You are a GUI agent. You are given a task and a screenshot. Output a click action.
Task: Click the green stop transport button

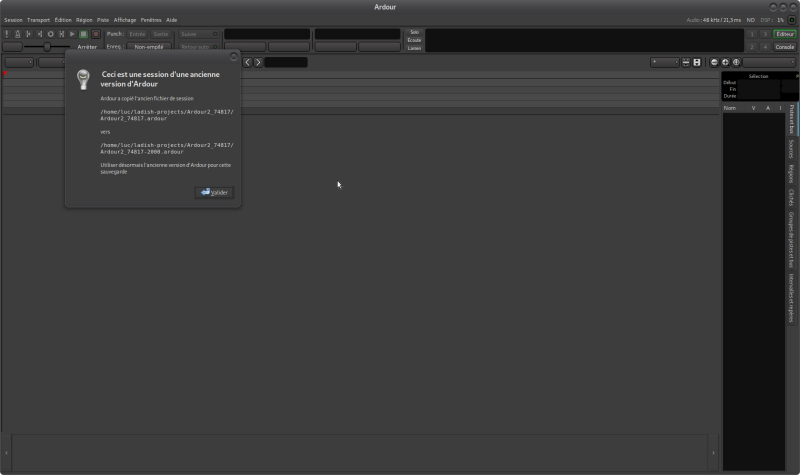(84, 34)
